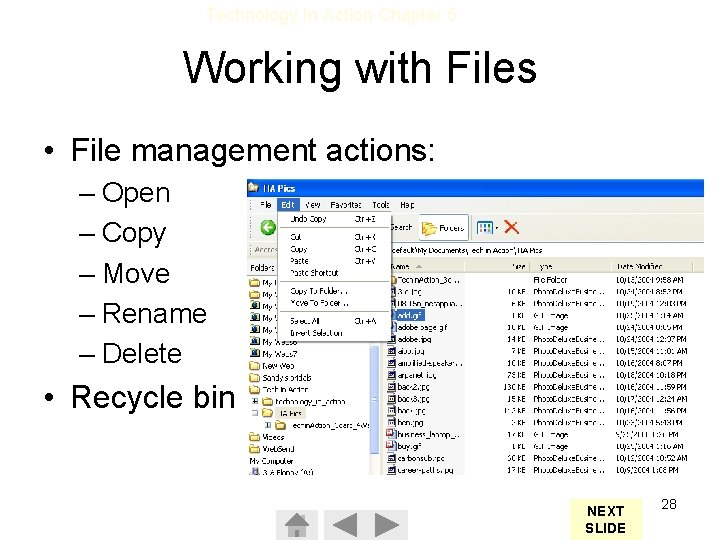
Task: Click the red X Delete icon
Action: (511, 227)
